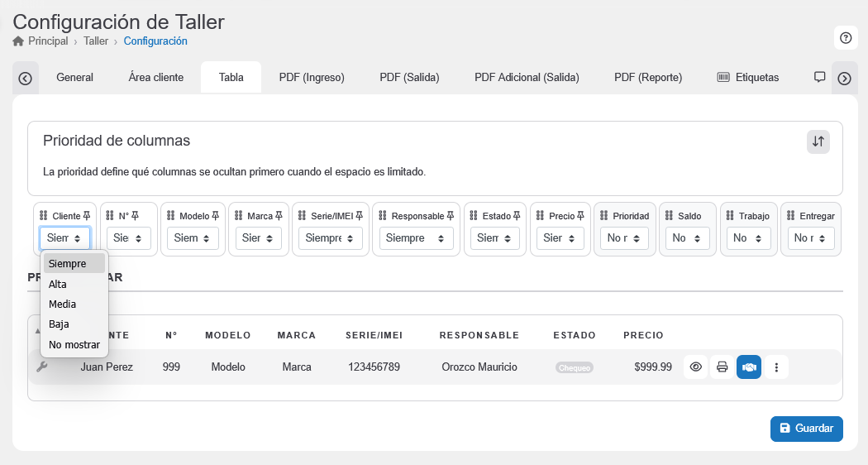Click the wrench icon in preview row

(x=42, y=367)
